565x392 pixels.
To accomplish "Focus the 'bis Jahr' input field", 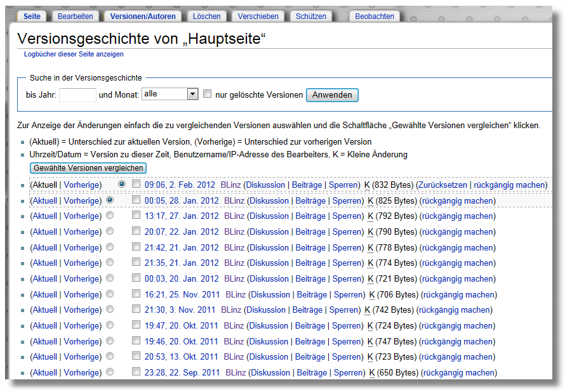I will [77, 95].
